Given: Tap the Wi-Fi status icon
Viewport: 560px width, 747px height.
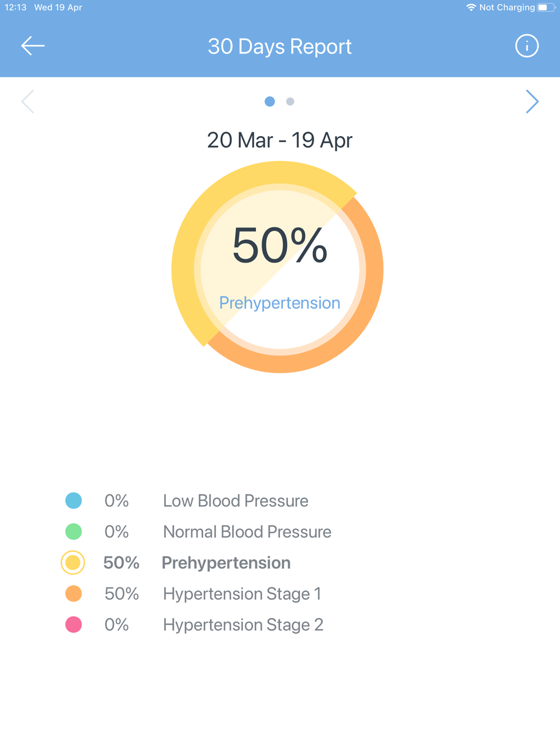Looking at the screenshot, I should pyautogui.click(x=471, y=7).
